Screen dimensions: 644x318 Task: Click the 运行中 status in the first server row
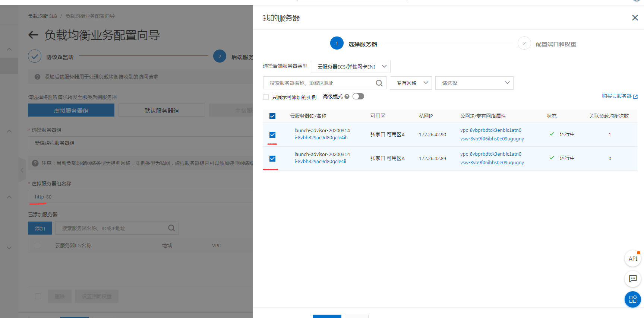[x=567, y=134]
